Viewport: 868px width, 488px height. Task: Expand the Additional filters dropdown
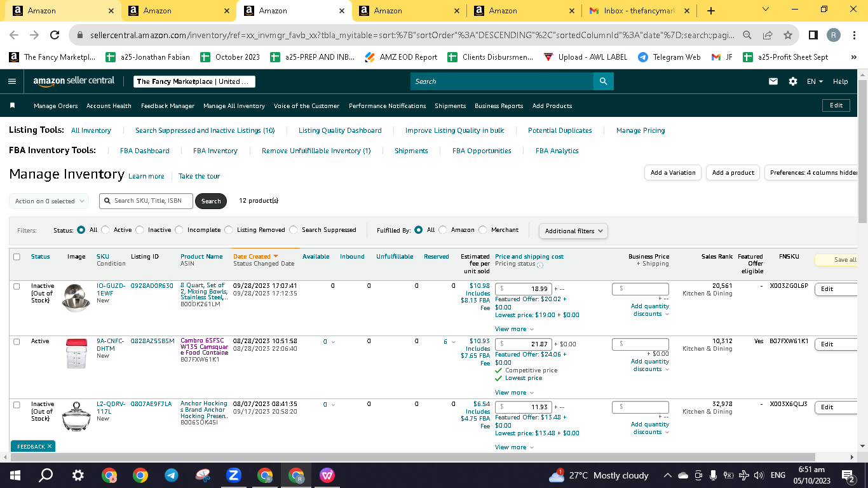573,231
